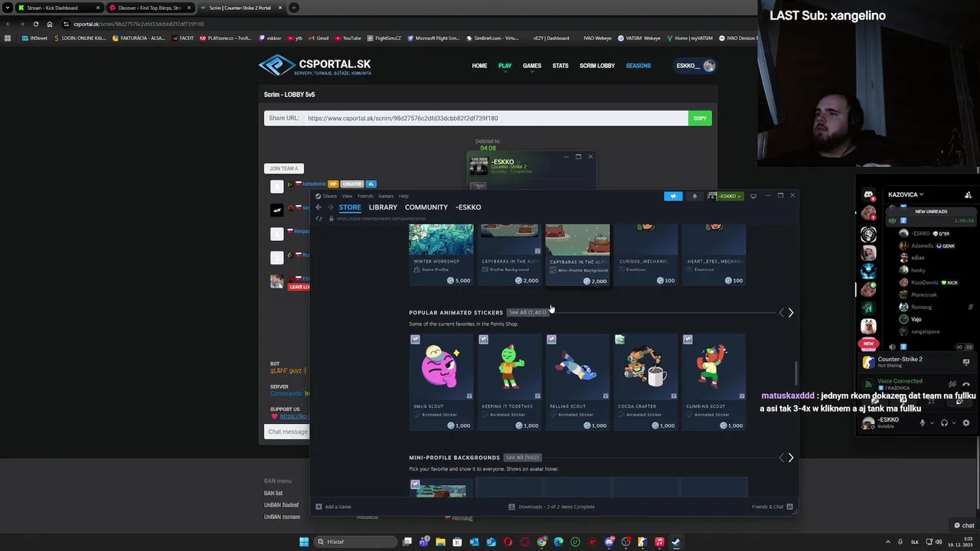Click Add a Game in Steam footer
Screen dimensions: 980x551
(334, 507)
